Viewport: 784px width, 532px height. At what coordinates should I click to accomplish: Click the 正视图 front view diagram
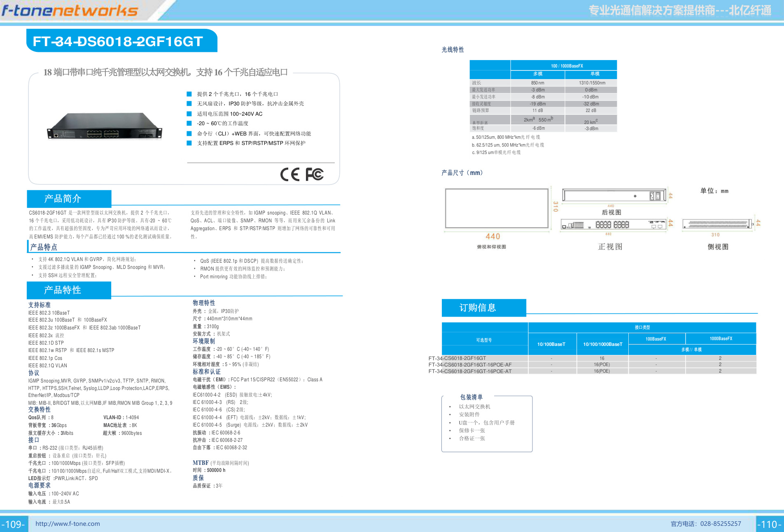tap(614, 225)
